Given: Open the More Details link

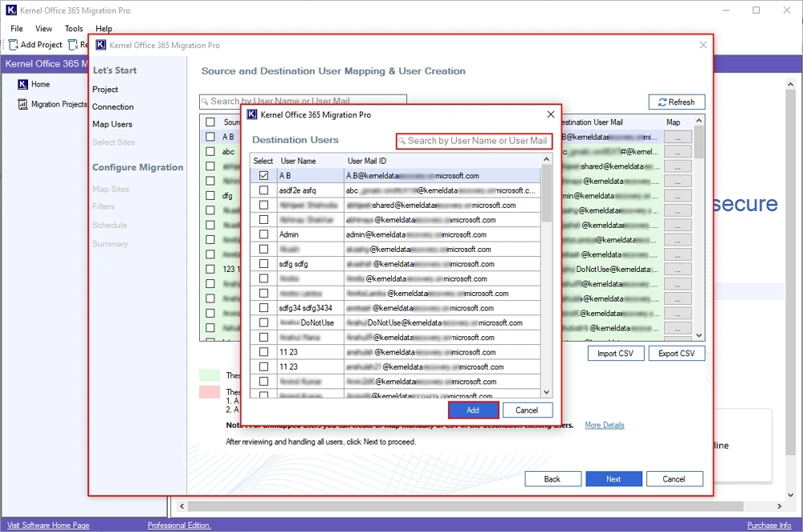Looking at the screenshot, I should click(604, 425).
